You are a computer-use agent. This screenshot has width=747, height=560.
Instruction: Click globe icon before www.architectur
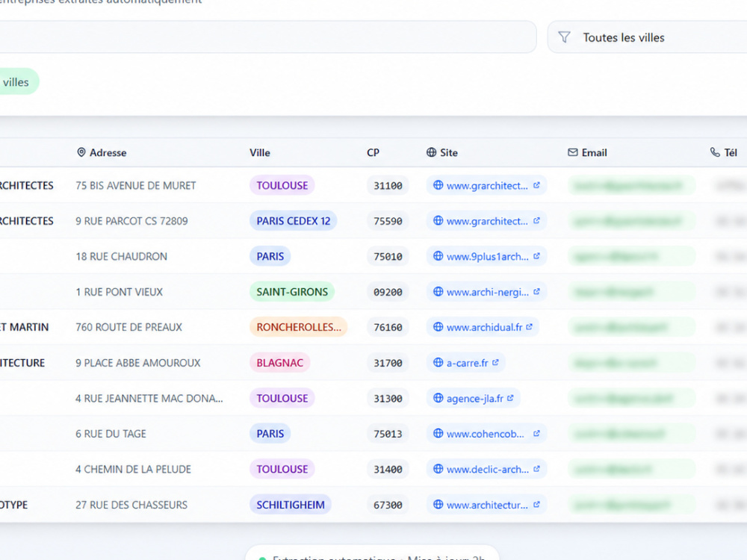pos(438,504)
